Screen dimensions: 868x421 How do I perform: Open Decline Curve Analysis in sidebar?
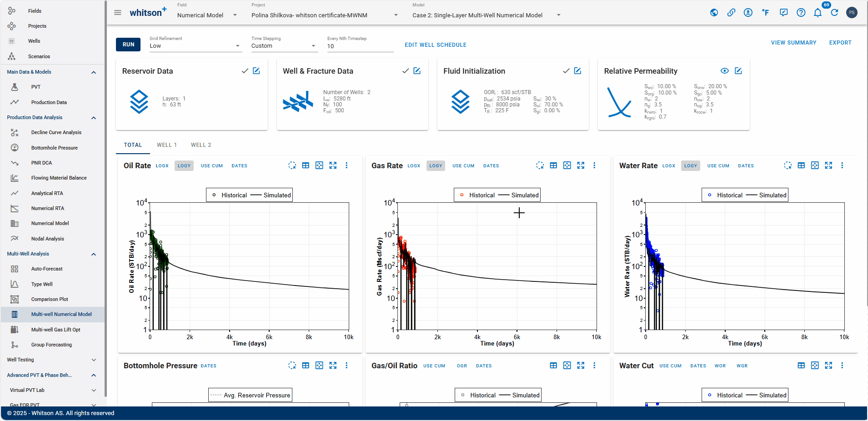pyautogui.click(x=56, y=132)
